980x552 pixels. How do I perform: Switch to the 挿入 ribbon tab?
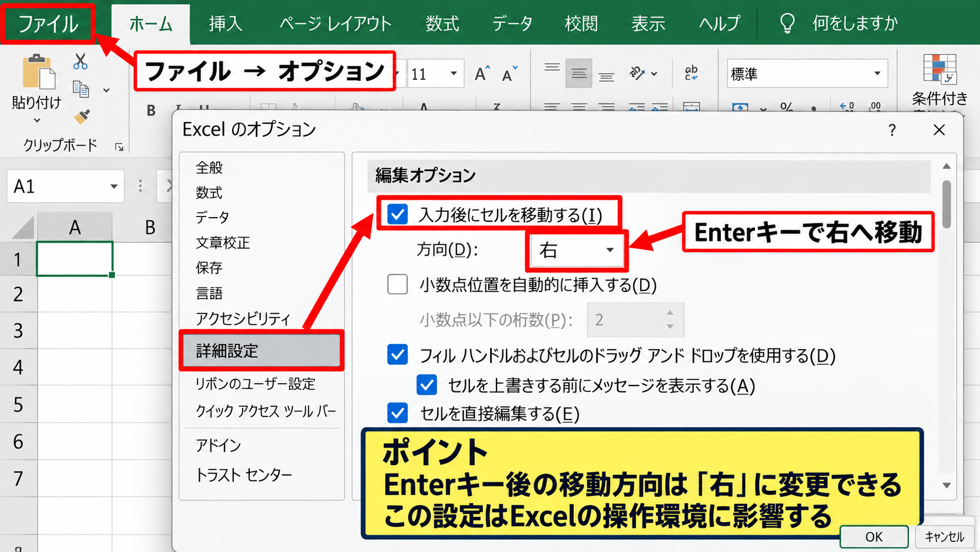pyautogui.click(x=226, y=23)
